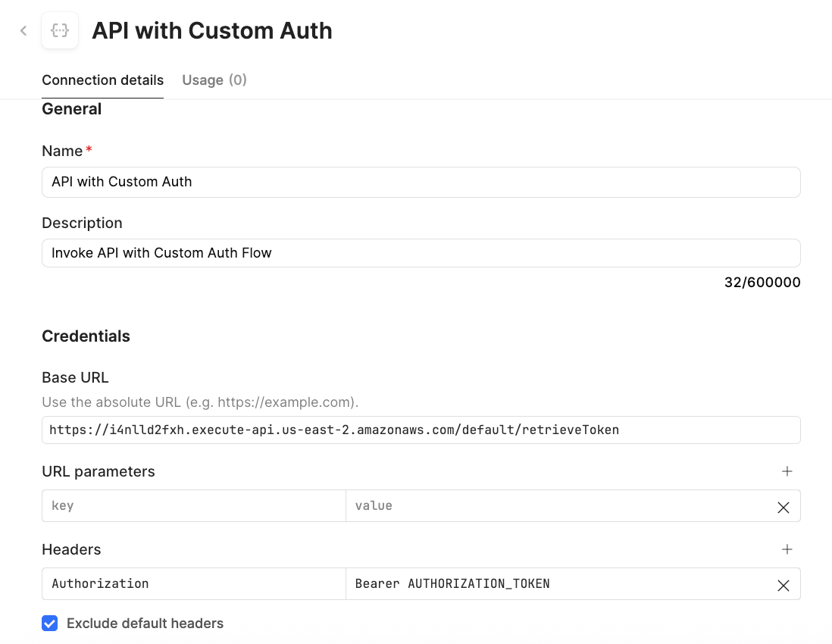The width and height of the screenshot is (832, 644).
Task: Remove the empty URL parameter row with X
Action: [783, 508]
